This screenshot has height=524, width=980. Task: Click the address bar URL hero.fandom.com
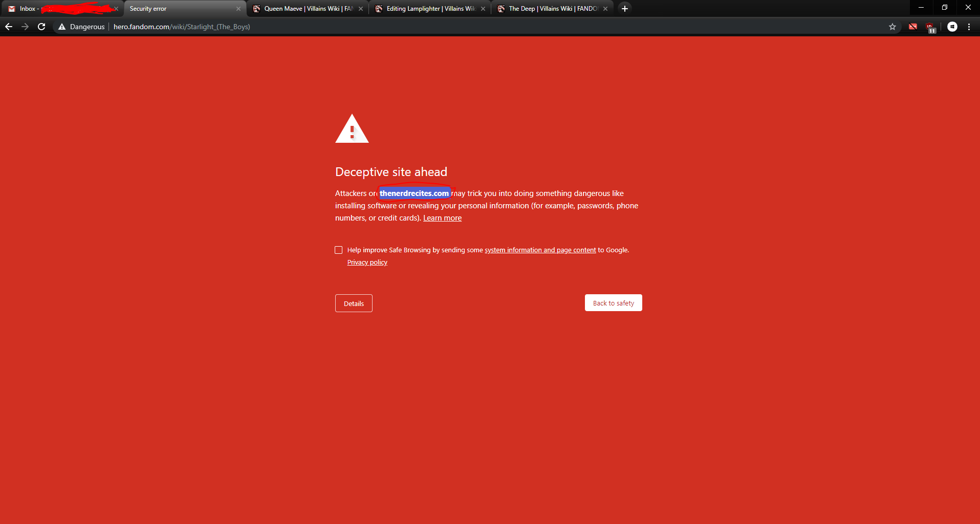point(182,27)
